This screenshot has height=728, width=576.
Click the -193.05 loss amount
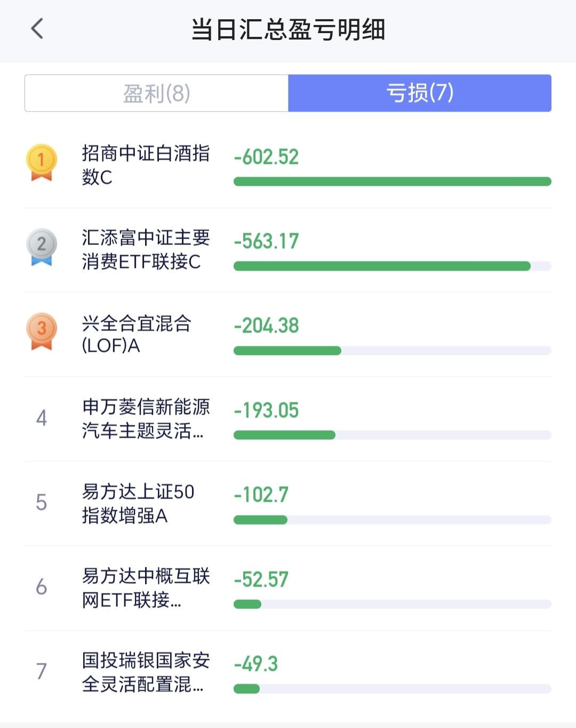pos(267,410)
